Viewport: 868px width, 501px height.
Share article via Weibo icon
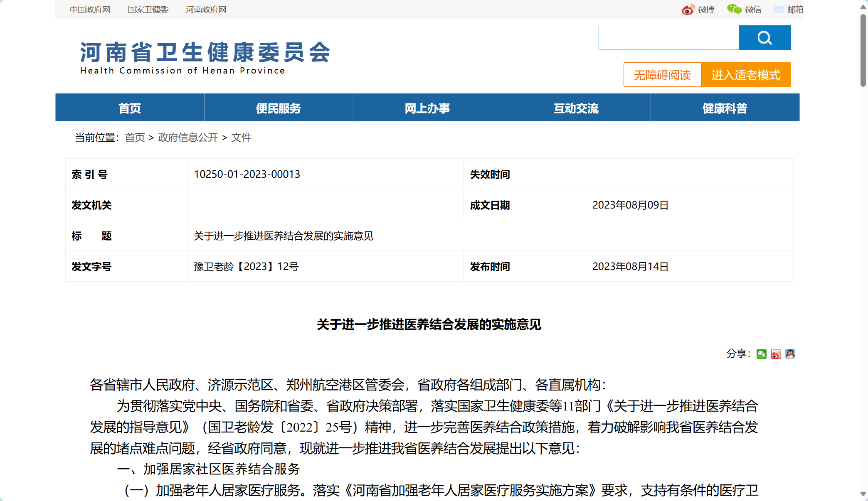point(776,354)
